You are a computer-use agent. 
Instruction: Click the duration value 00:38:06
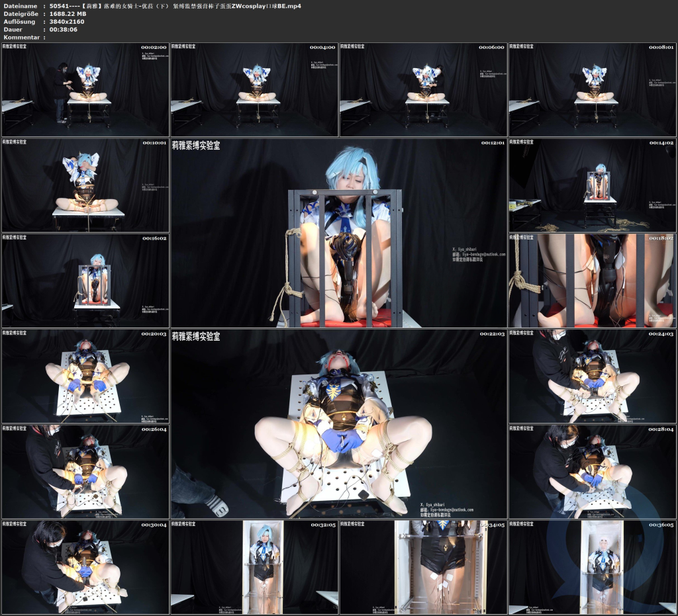point(64,29)
